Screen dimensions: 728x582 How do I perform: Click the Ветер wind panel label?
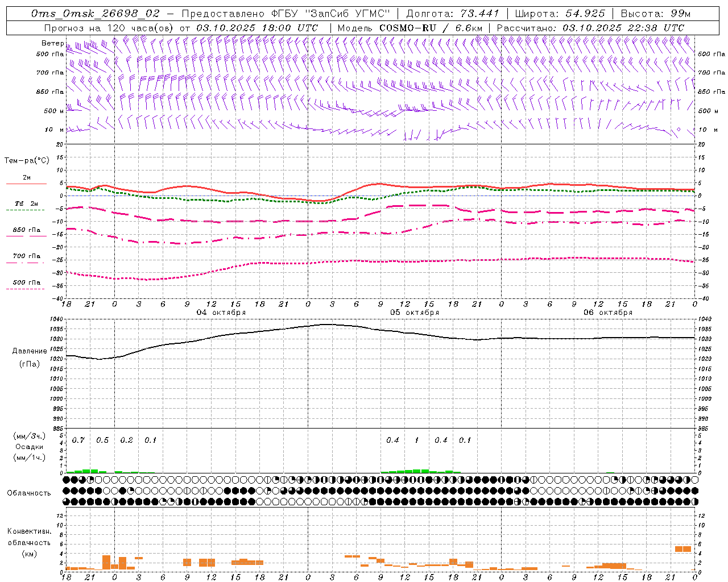[x=53, y=43]
